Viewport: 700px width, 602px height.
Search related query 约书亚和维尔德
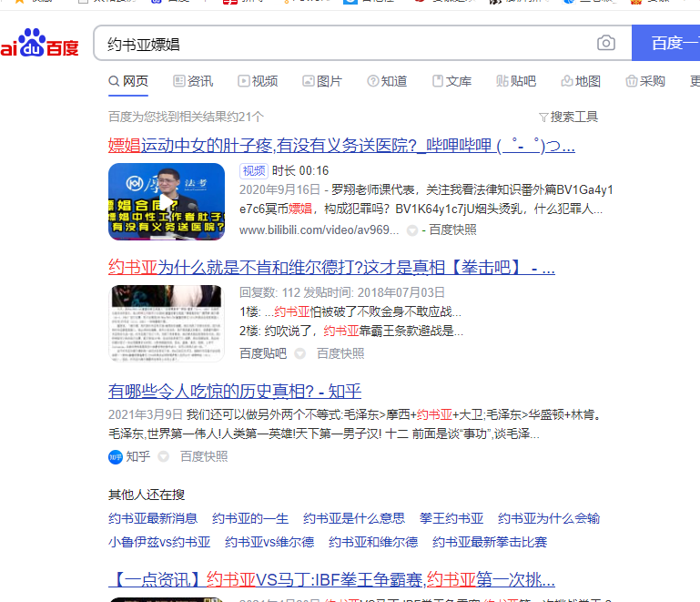coord(373,542)
